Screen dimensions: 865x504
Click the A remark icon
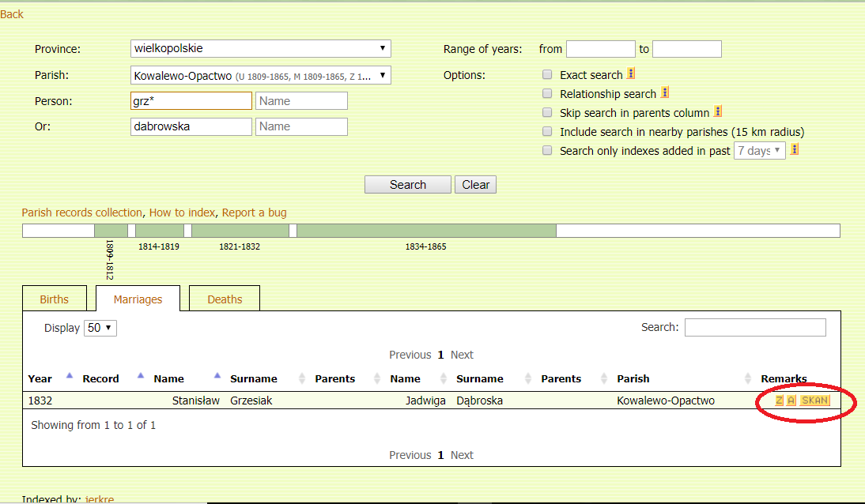tap(791, 401)
